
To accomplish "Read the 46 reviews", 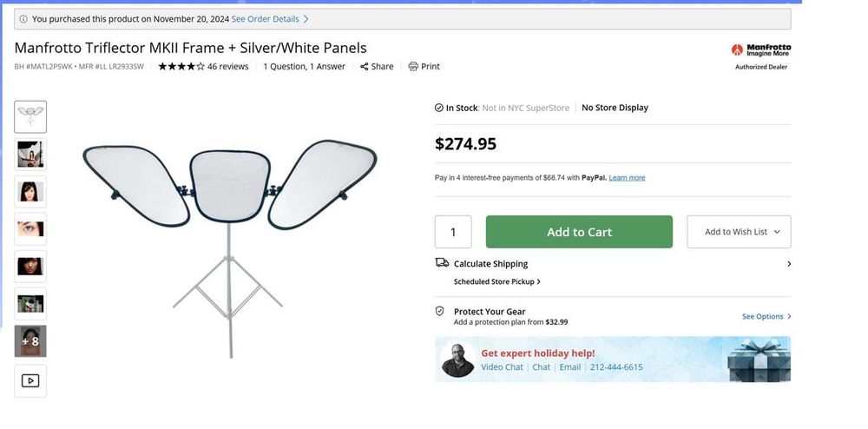I will click(x=228, y=67).
